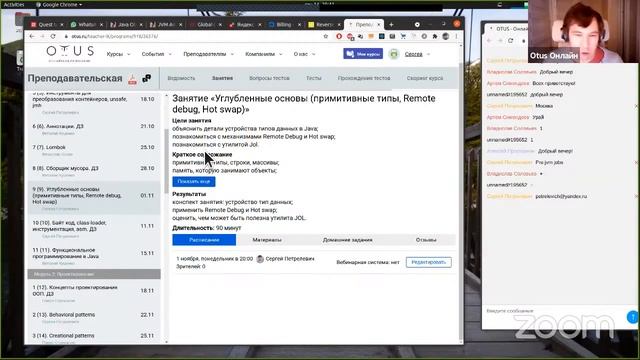The width and height of the screenshot is (640, 360).
Task: Reload the page in Chrome
Action: pos(53,36)
